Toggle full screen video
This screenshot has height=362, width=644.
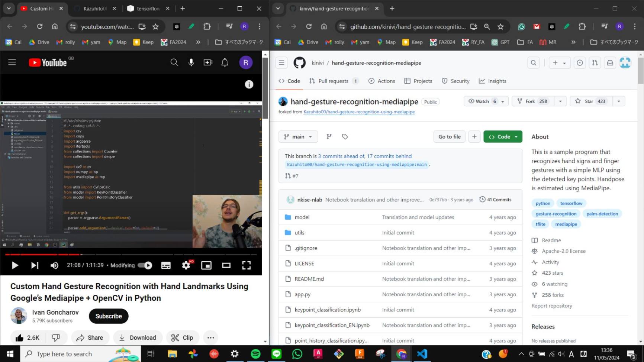tap(246, 265)
